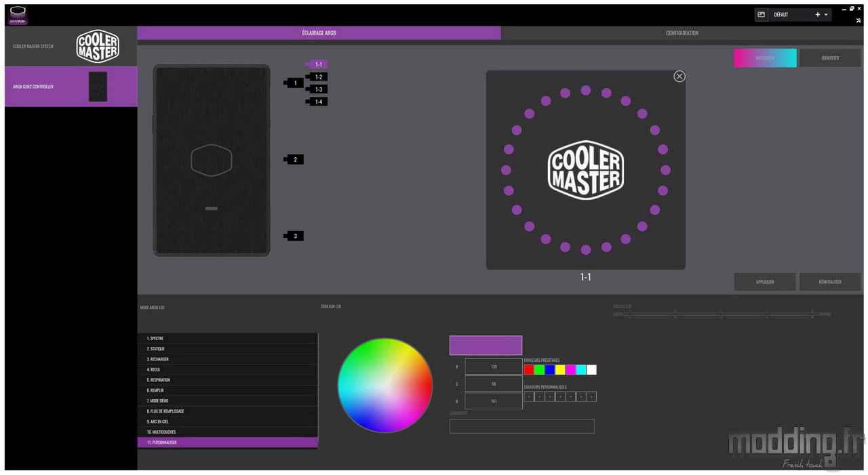Image resolution: width=868 pixels, height=475 pixels.
Task: Close the 1-1 LED preview popup
Action: pos(679,77)
